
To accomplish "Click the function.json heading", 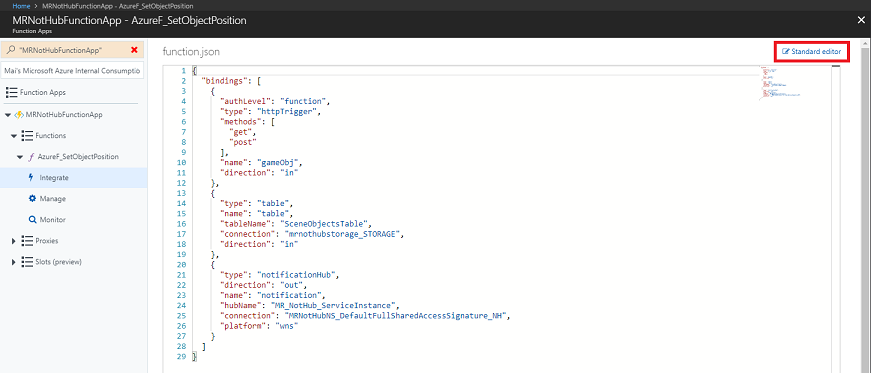I will tap(191, 51).
